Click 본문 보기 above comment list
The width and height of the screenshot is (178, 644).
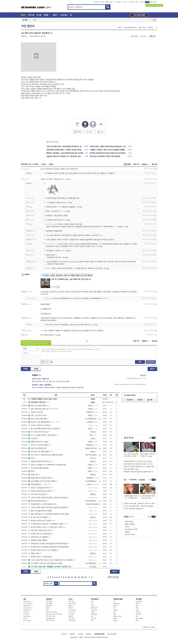[x=136, y=164]
